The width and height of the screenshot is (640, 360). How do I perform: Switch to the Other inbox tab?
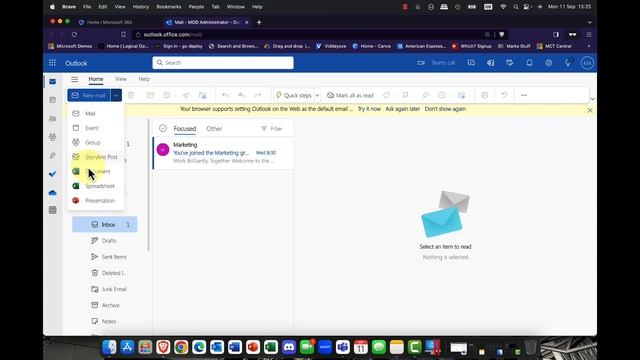tap(214, 129)
